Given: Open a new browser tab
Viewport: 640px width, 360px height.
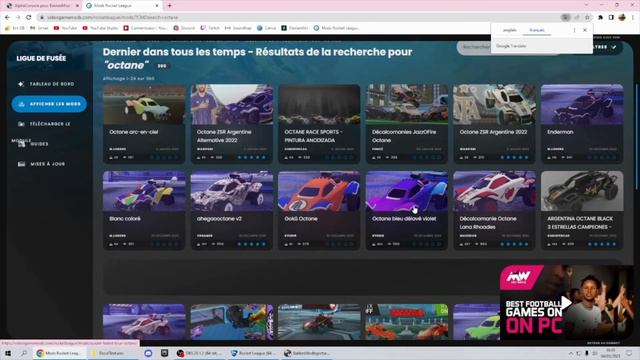Looking at the screenshot, I should (x=169, y=6).
